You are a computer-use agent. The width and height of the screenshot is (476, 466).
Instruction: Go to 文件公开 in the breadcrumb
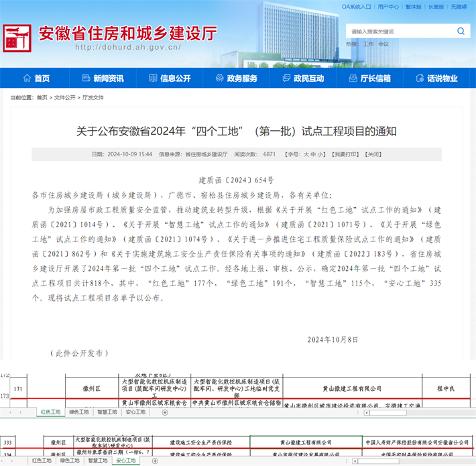coord(64,97)
